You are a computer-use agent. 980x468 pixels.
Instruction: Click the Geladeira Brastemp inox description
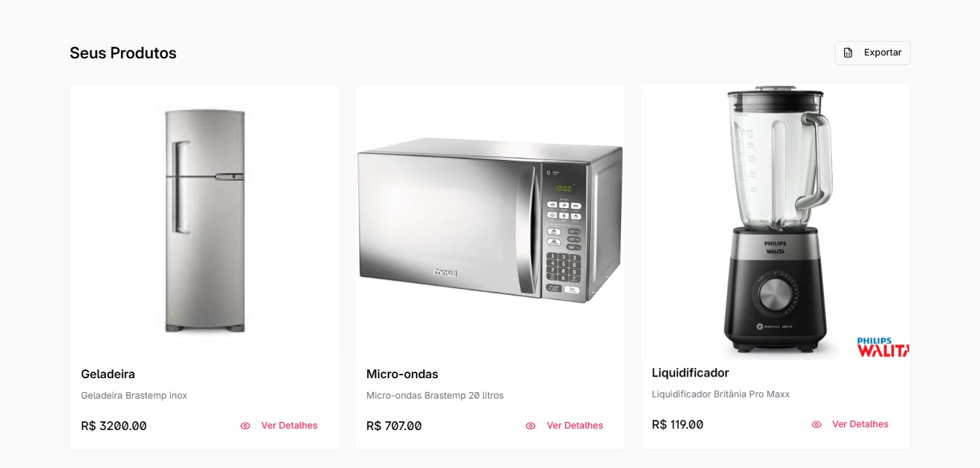pyautogui.click(x=134, y=396)
